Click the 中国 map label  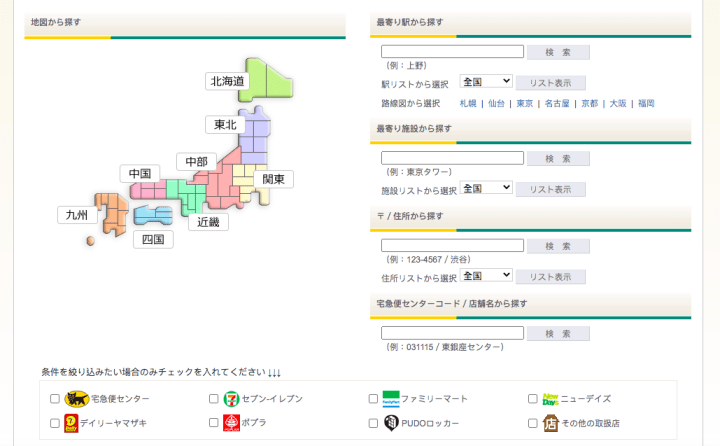pyautogui.click(x=140, y=174)
